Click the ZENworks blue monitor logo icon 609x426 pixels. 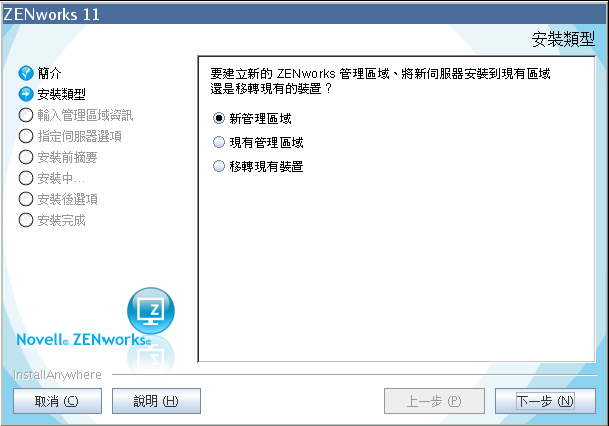point(151,311)
